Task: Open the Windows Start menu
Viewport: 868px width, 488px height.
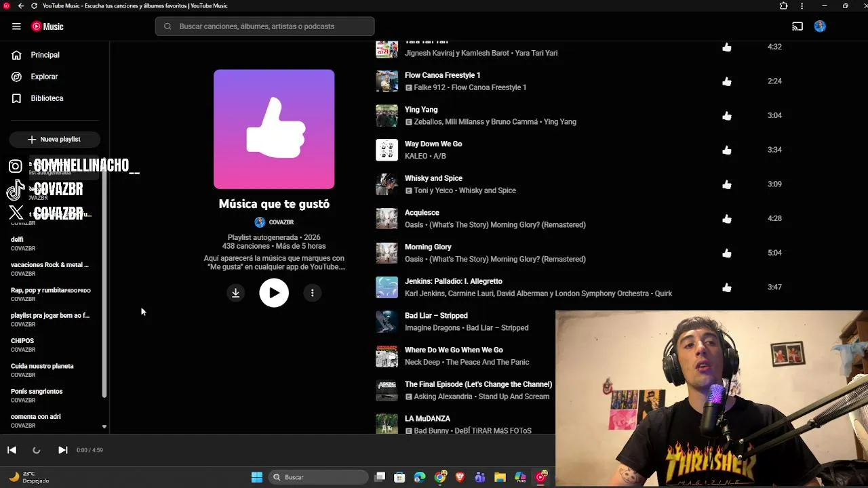Action: click(256, 477)
